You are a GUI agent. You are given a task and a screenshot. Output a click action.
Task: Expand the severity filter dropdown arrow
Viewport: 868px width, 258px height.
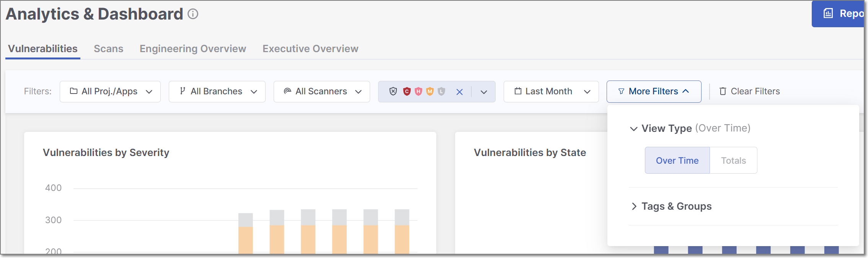tap(484, 92)
